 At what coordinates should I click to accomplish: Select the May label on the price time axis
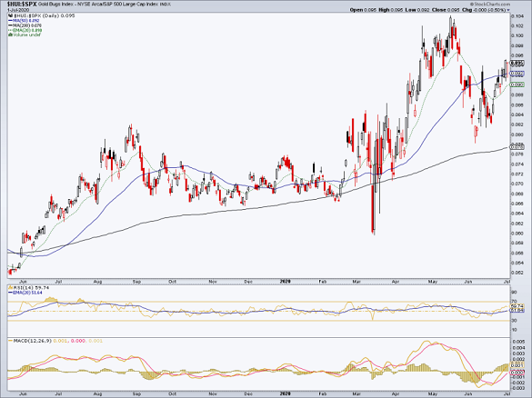point(432,282)
